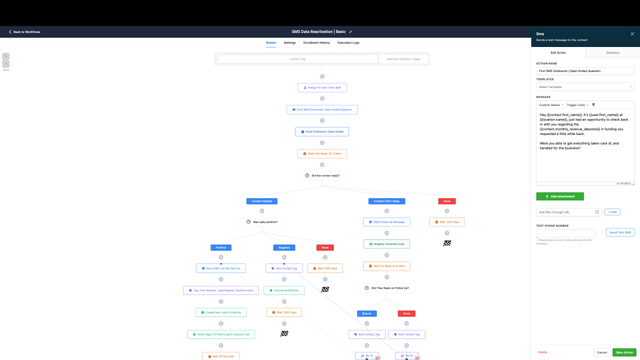This screenshot has width=640, height=360.
Task: Click the green Add attachment button
Action: click(560, 196)
